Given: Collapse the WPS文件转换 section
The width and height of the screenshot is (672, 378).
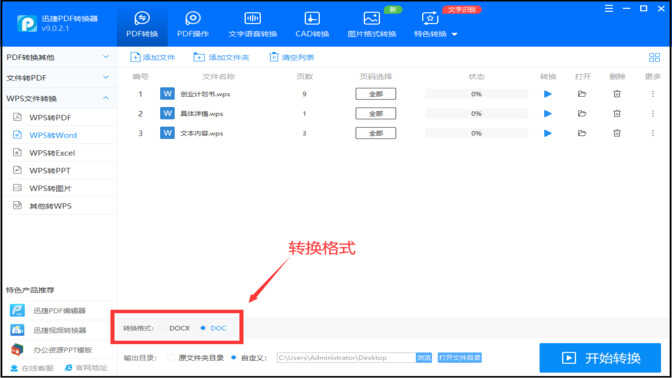Looking at the screenshot, I should 58,98.
